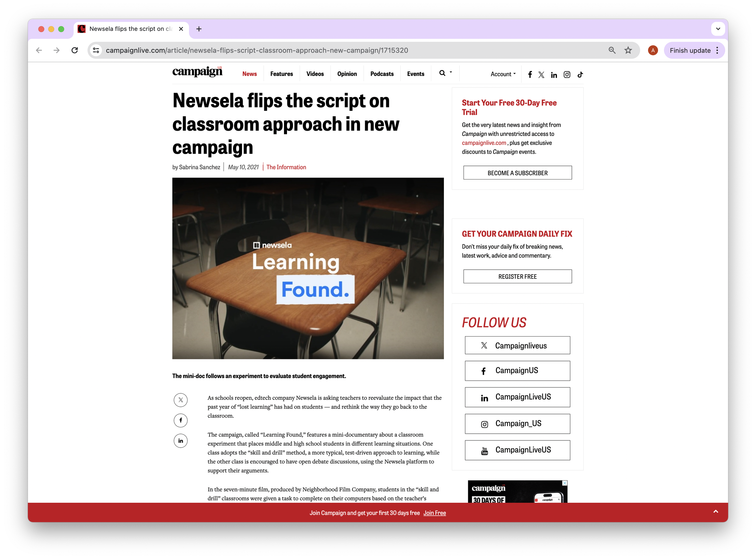Go forward in browser history
The width and height of the screenshot is (756, 559).
(x=57, y=51)
